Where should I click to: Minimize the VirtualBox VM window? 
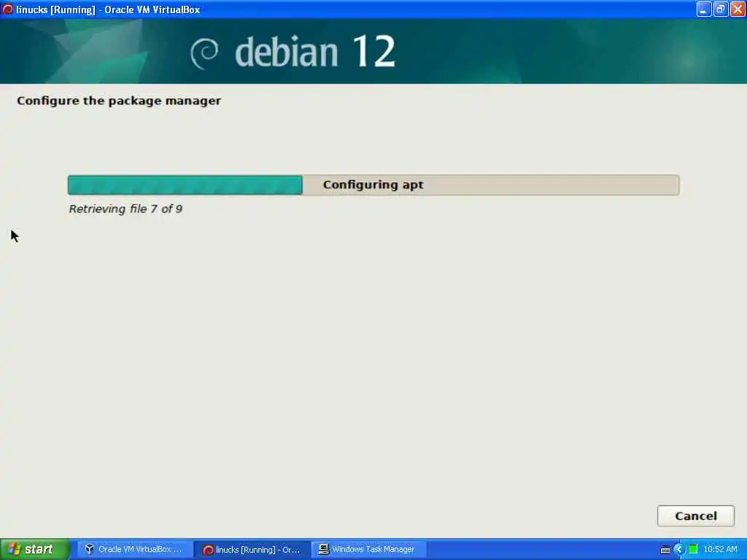coord(704,9)
